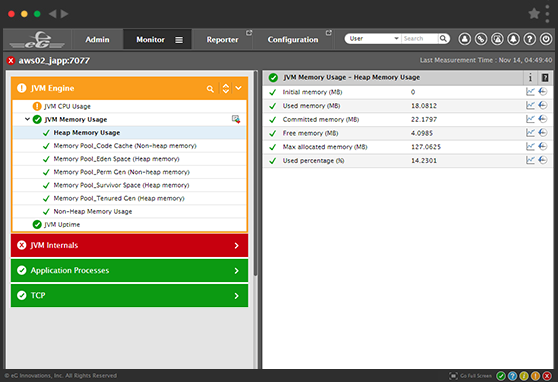This screenshot has width=558, height=382.
Task: Open the Configuration tab
Action: (x=293, y=40)
